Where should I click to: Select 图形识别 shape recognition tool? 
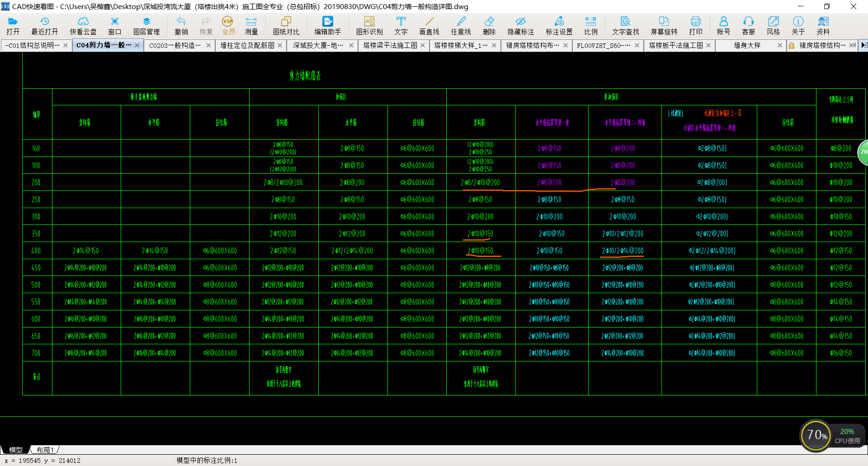pos(369,26)
